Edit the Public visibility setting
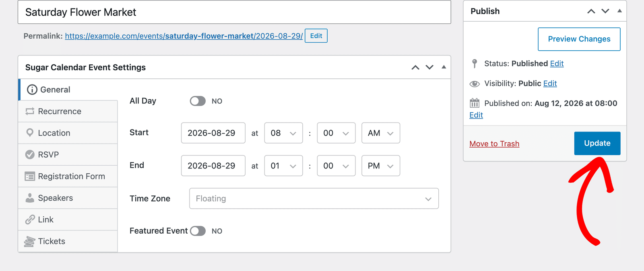Image resolution: width=644 pixels, height=271 pixels. 550,84
